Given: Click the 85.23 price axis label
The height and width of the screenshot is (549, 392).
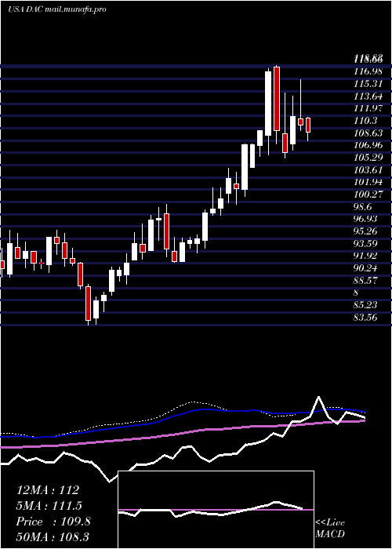Looking at the screenshot, I should (366, 305).
